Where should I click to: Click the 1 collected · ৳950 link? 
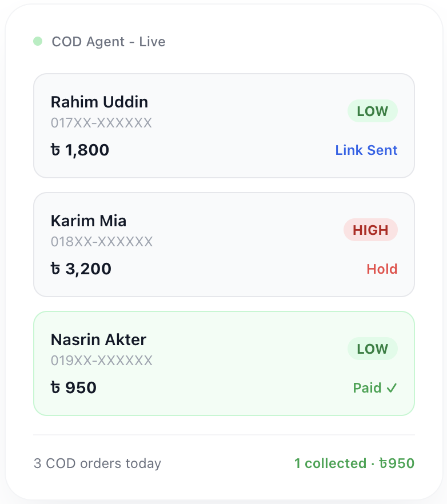(354, 463)
